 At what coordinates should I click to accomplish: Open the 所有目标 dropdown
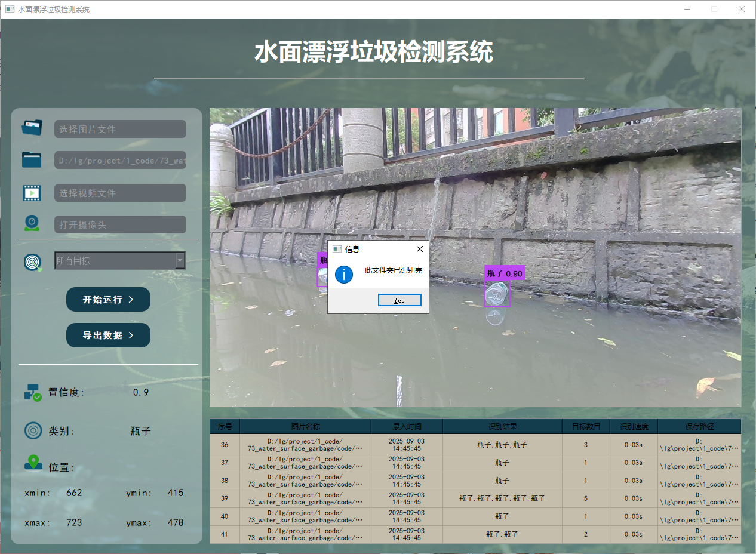click(120, 260)
